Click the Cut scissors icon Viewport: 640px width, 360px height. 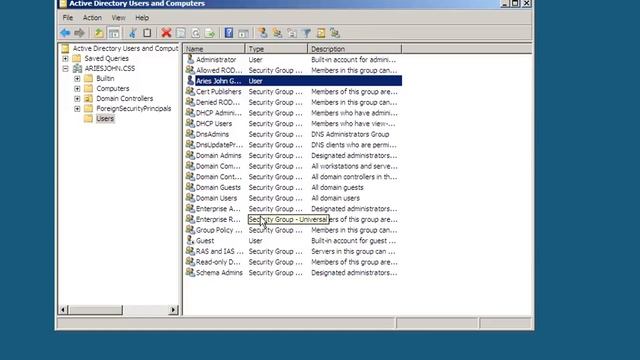[x=133, y=33]
